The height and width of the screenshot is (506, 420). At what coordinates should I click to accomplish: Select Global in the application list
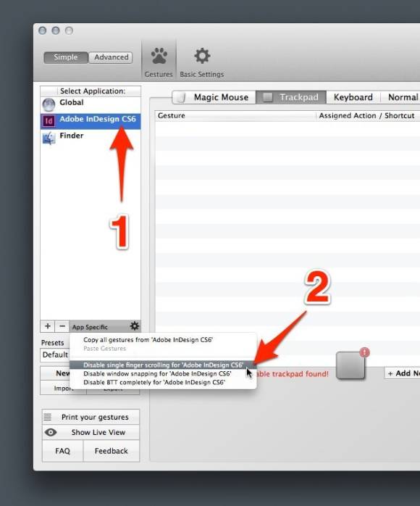[91, 104]
